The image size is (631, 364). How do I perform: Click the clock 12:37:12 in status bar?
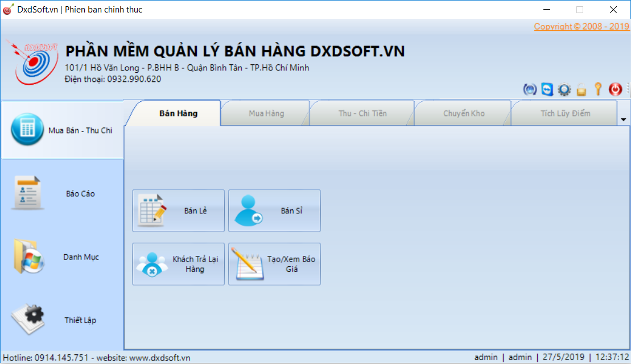click(x=612, y=357)
